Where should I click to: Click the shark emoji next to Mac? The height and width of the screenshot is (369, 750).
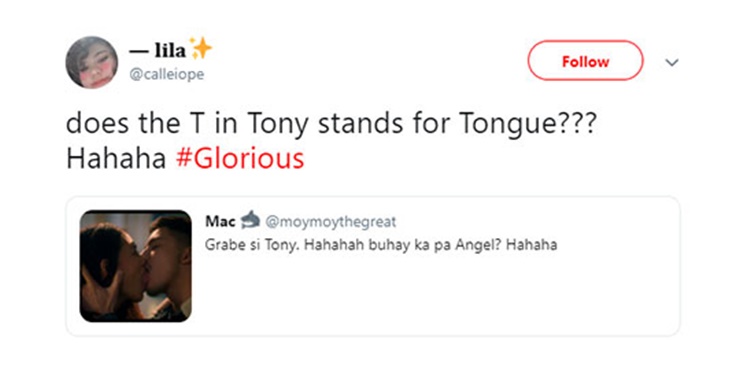[x=250, y=220]
